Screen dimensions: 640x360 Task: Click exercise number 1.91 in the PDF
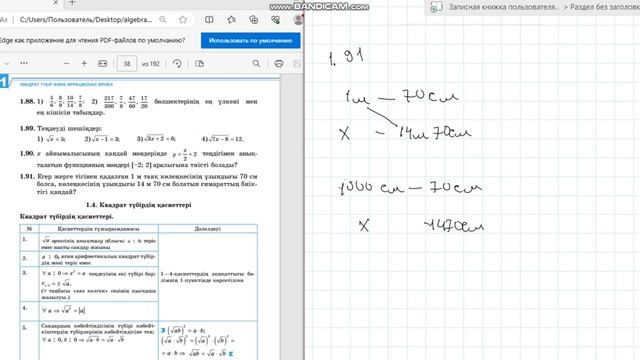tap(27, 176)
